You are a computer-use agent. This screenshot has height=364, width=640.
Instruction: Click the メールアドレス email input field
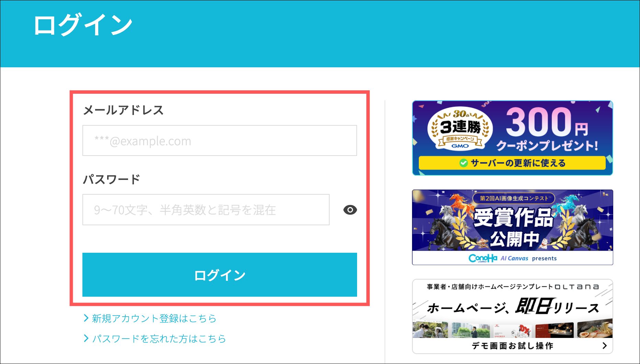point(219,140)
